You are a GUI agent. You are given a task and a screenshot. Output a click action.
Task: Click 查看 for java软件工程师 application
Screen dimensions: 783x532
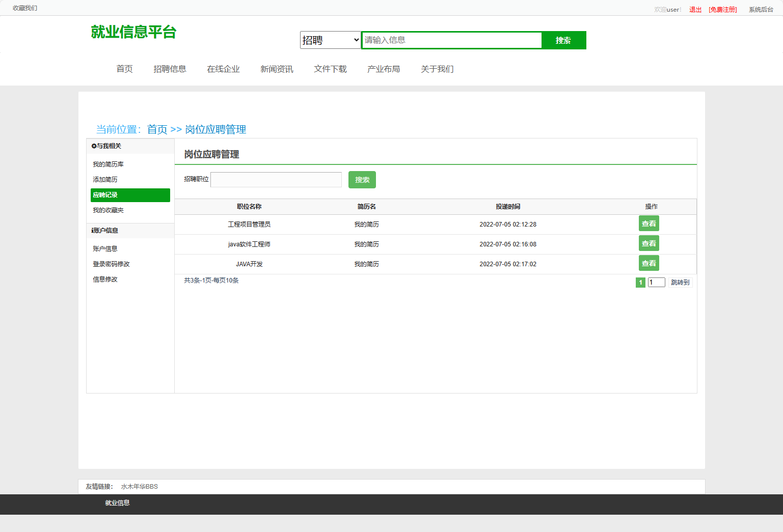[649, 243]
